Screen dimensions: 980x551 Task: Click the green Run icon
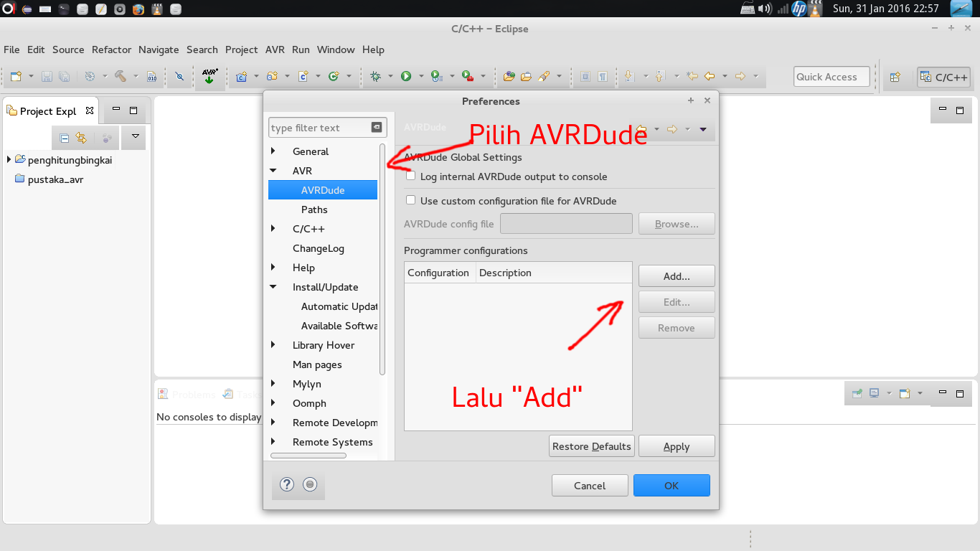click(406, 76)
